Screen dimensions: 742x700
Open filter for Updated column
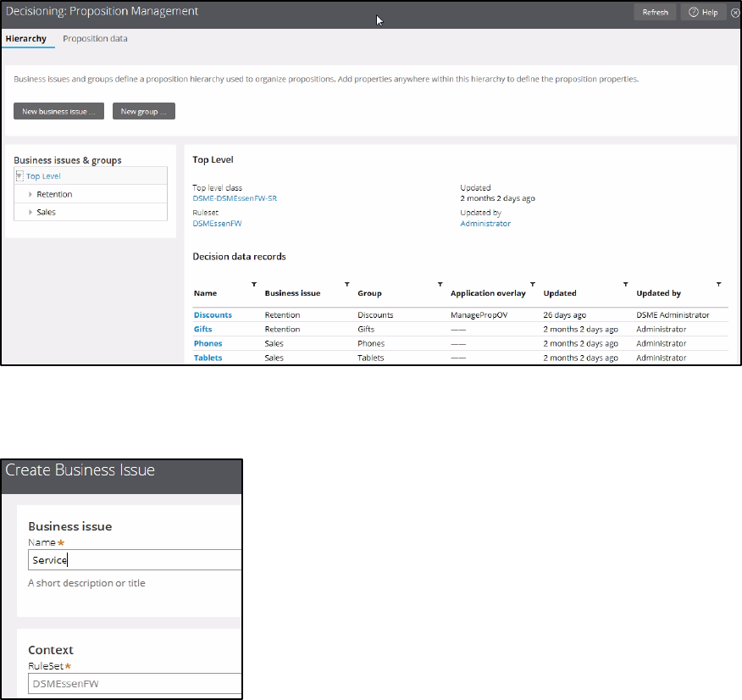pyautogui.click(x=626, y=285)
